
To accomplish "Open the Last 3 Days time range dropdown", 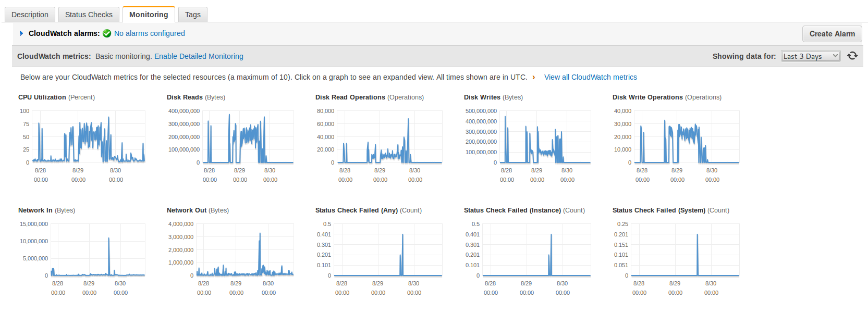I will tap(811, 56).
